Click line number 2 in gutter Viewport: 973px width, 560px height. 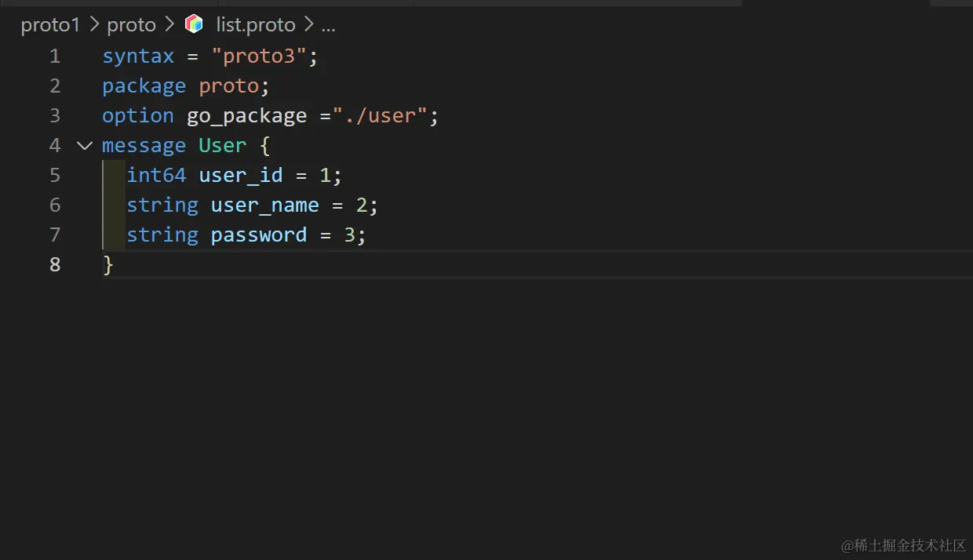(55, 85)
